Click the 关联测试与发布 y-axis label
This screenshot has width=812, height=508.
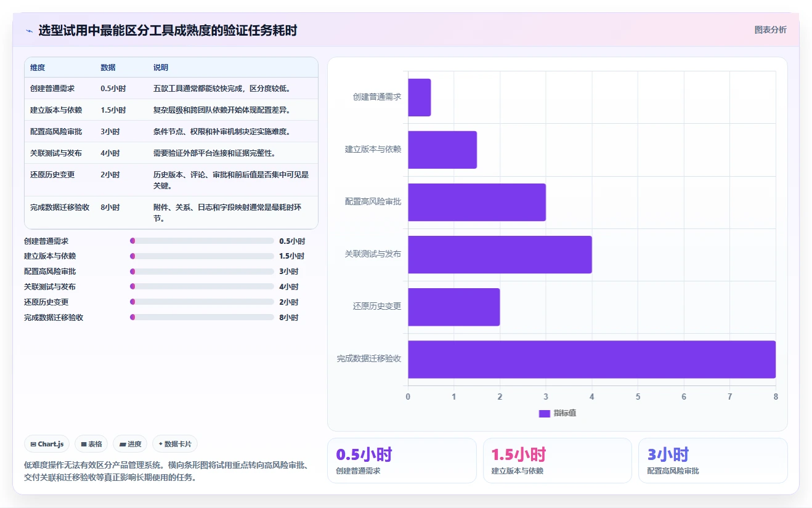pos(373,254)
